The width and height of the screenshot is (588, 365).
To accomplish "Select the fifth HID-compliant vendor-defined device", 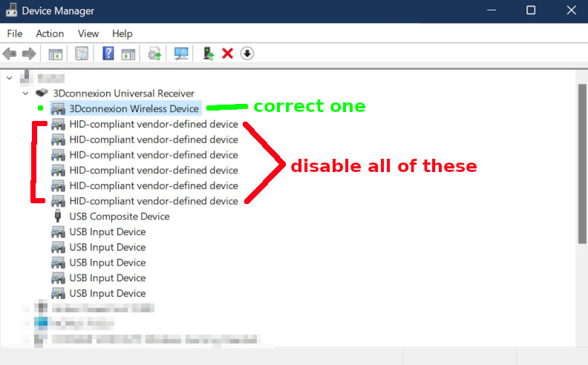I will coord(154,185).
